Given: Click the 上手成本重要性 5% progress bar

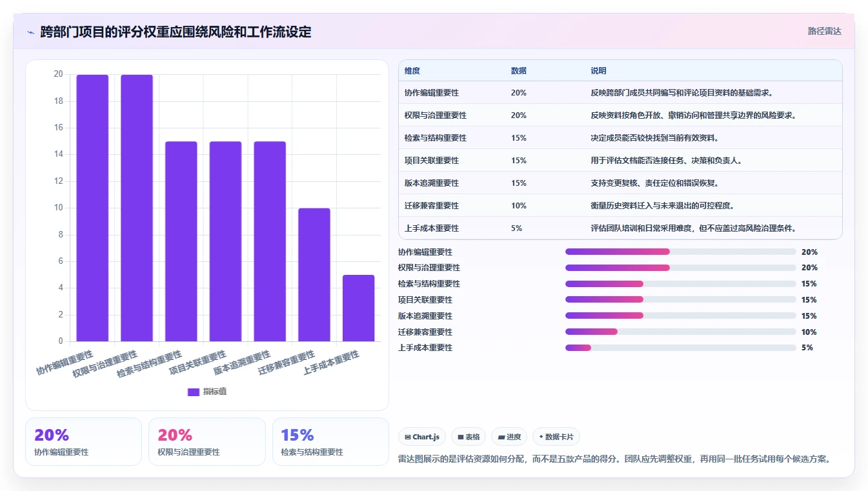Looking at the screenshot, I should (x=681, y=348).
